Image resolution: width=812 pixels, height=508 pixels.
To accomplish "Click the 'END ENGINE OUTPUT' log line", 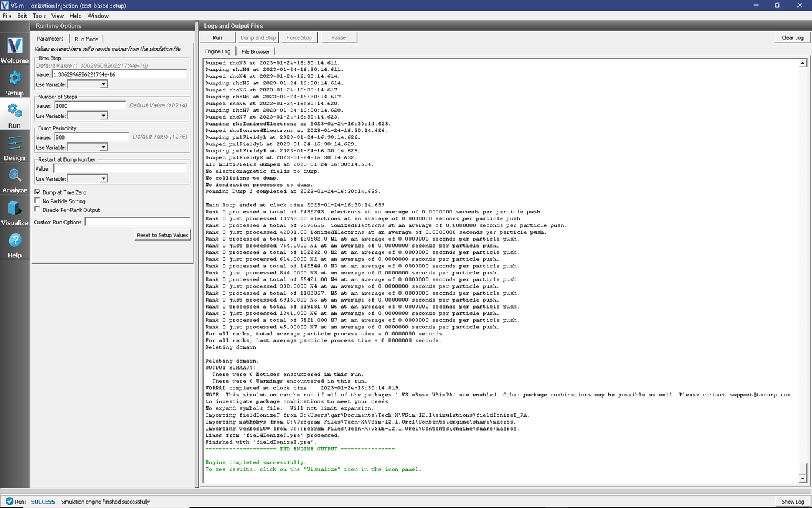I will click(x=300, y=448).
